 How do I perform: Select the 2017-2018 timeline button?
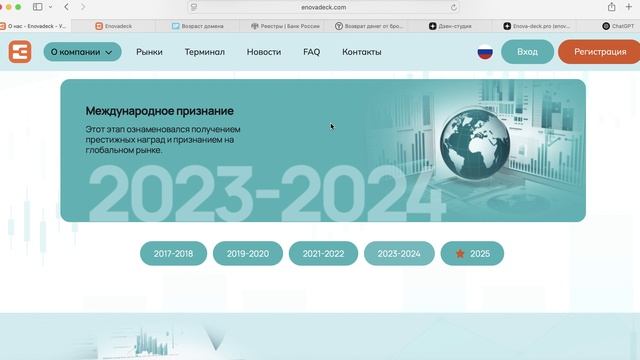point(173,253)
